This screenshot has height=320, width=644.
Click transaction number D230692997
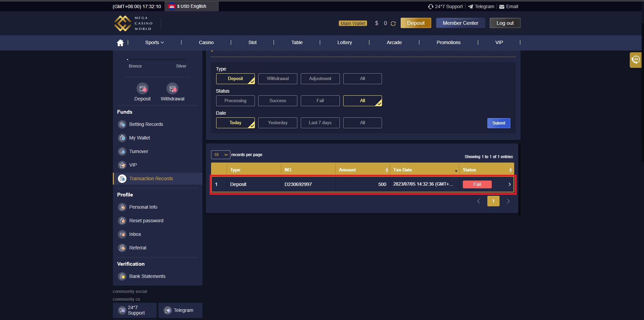click(x=298, y=184)
